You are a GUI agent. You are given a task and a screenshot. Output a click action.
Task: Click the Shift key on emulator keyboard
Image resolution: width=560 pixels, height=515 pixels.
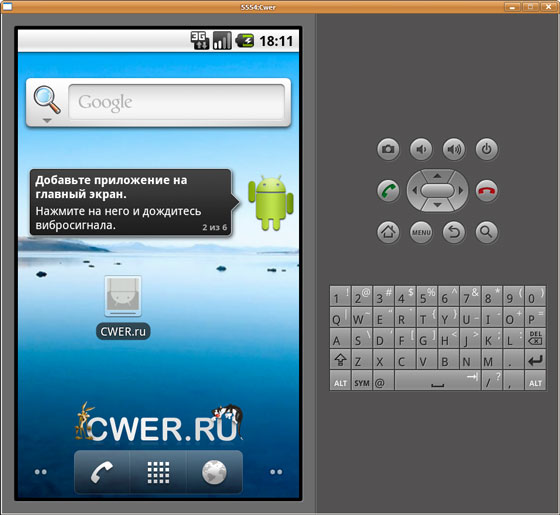point(340,360)
